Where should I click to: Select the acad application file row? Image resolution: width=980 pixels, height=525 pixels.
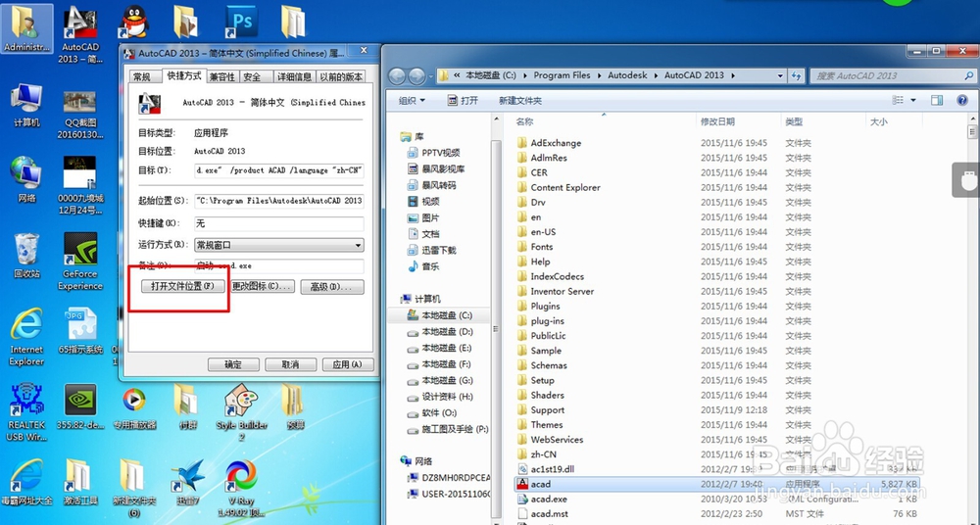pyautogui.click(x=716, y=485)
